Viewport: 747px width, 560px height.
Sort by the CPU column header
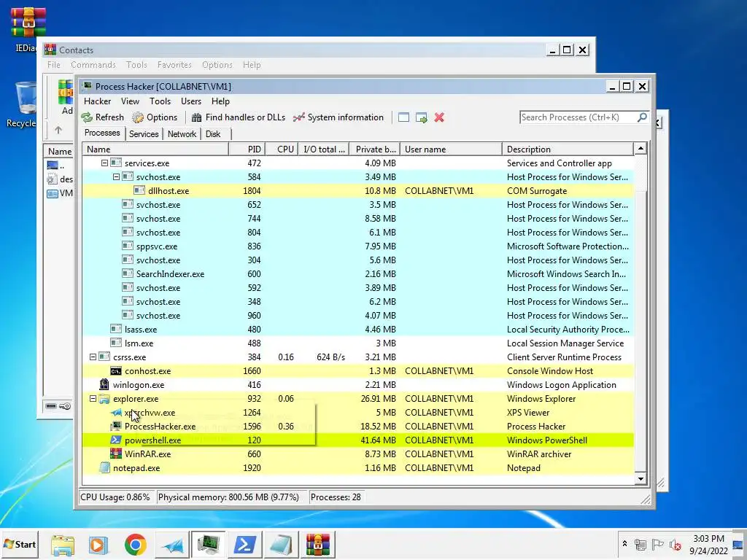pyautogui.click(x=282, y=149)
